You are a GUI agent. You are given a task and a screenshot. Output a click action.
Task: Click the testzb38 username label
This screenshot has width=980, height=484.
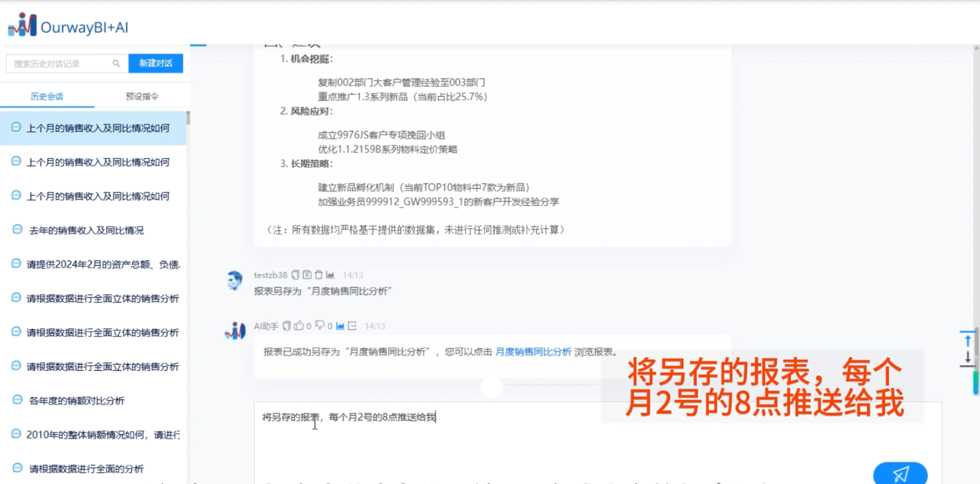coord(270,275)
